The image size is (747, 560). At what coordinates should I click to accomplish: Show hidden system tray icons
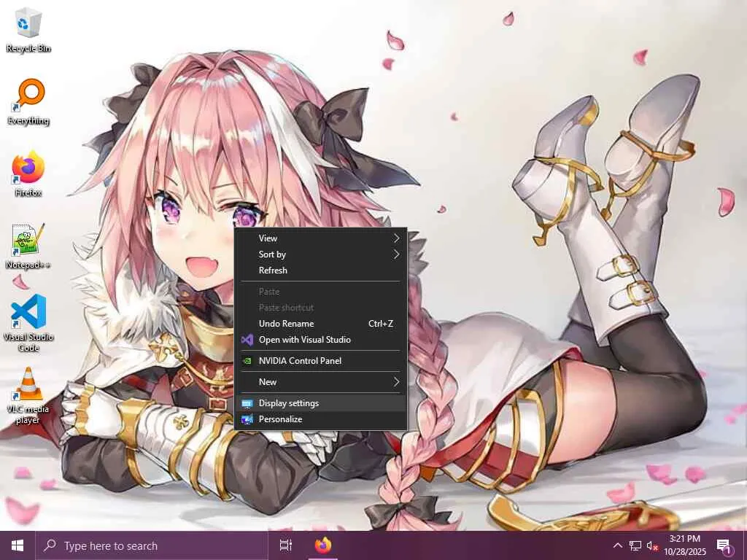click(617, 545)
